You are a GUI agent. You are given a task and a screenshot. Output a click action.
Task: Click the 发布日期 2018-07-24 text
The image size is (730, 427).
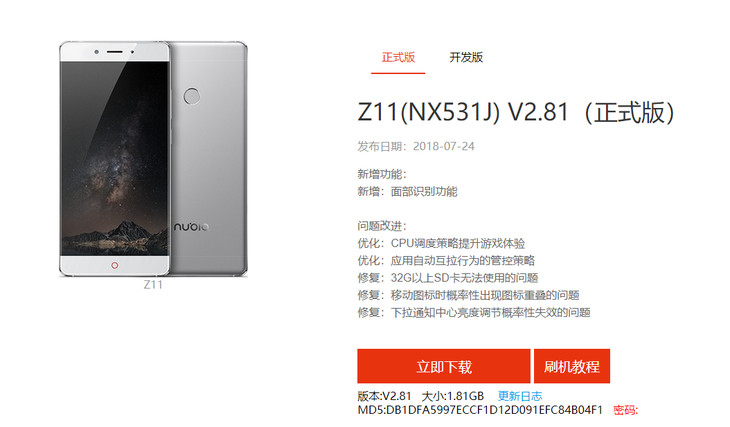pyautogui.click(x=416, y=146)
